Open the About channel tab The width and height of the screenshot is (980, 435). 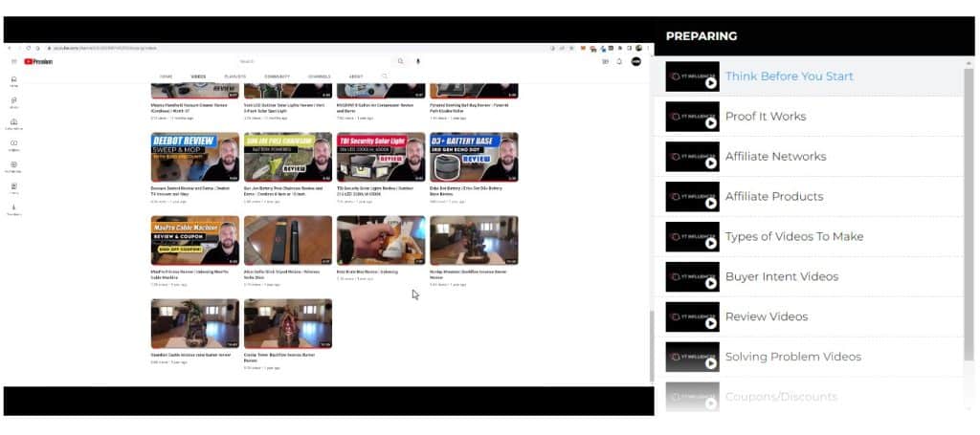point(356,76)
